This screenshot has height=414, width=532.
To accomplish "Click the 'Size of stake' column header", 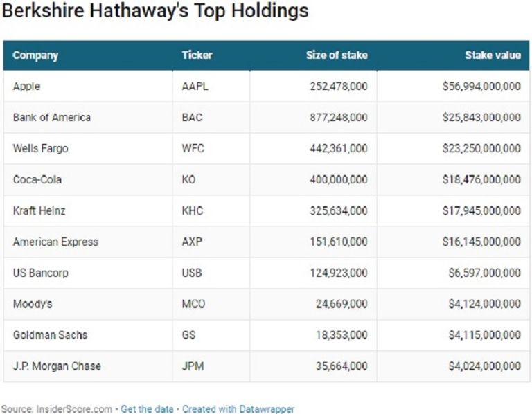I will (x=337, y=55).
